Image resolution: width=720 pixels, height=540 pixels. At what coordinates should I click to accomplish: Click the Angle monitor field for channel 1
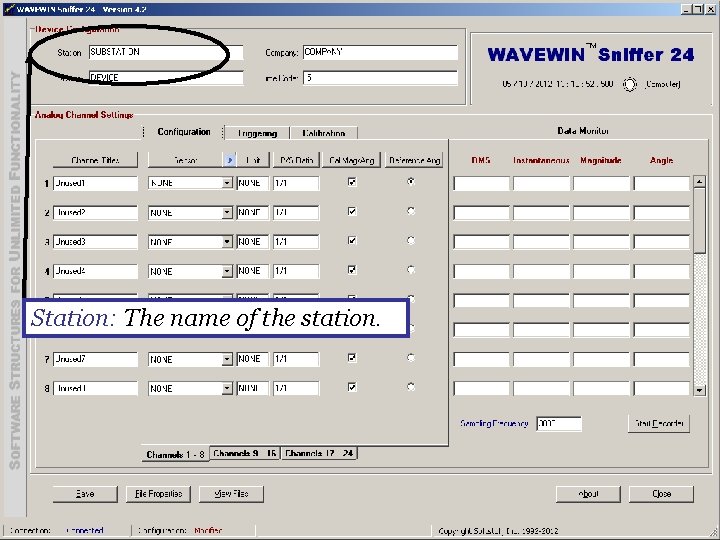[x=662, y=184]
